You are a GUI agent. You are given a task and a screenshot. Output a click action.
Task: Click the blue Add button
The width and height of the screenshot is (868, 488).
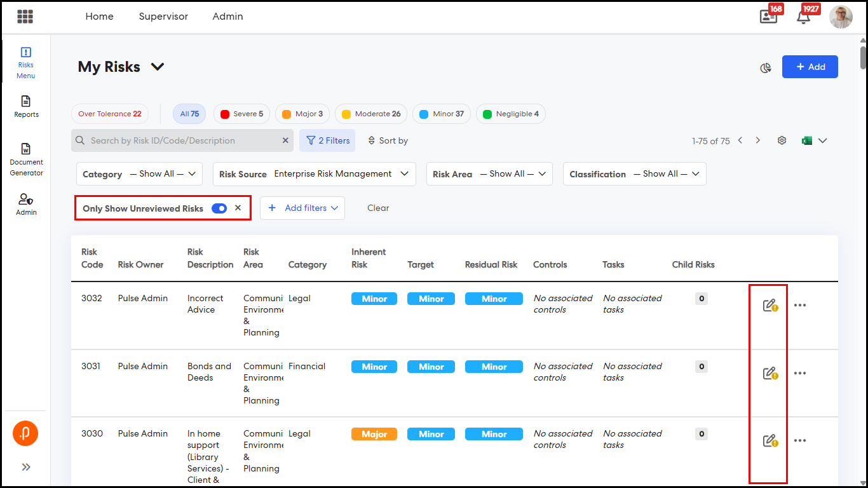pyautogui.click(x=810, y=67)
